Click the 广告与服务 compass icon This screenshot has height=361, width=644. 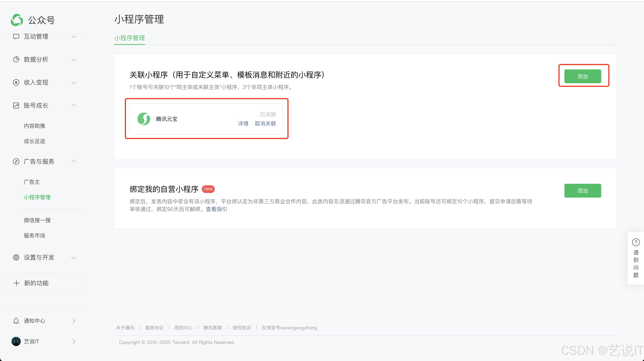16,162
